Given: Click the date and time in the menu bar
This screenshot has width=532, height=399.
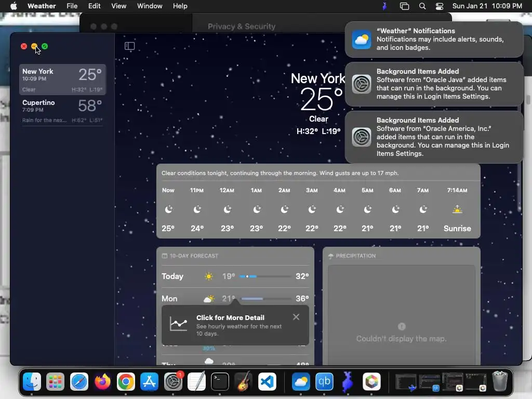Looking at the screenshot, I should click(x=487, y=6).
